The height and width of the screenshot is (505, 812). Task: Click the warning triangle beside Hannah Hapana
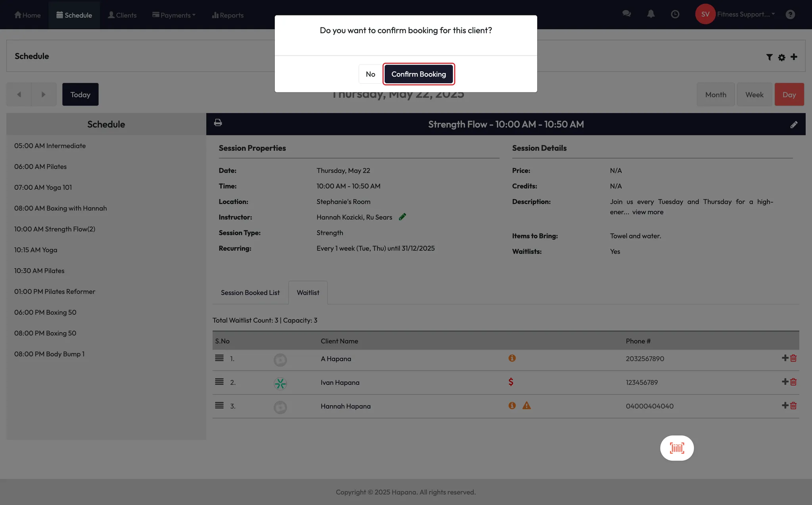pyautogui.click(x=526, y=405)
